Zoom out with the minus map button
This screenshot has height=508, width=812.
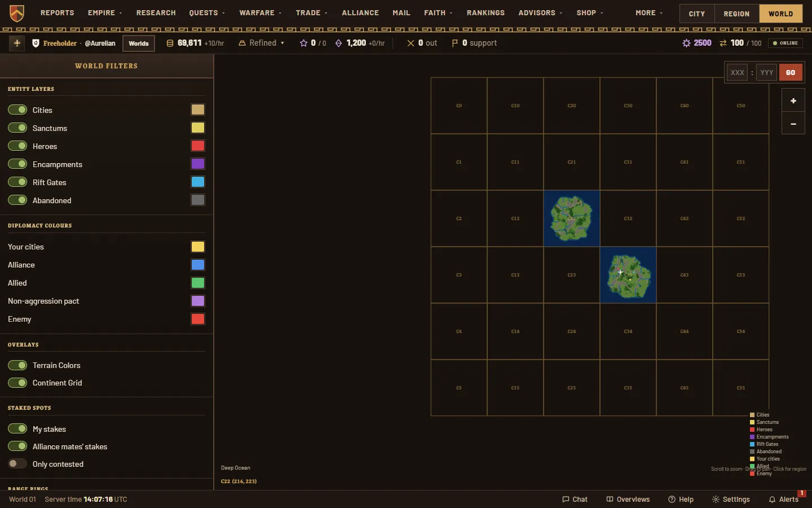click(793, 123)
